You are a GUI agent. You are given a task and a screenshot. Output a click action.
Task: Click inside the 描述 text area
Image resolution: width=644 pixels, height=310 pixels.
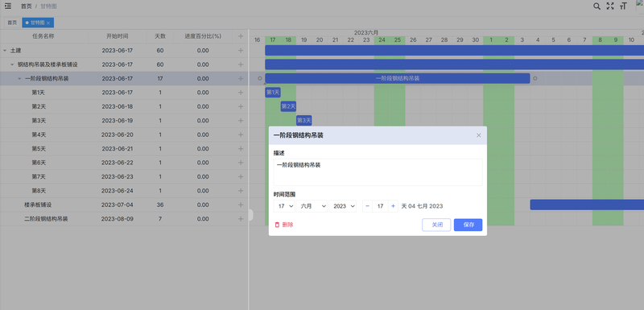coord(378,172)
